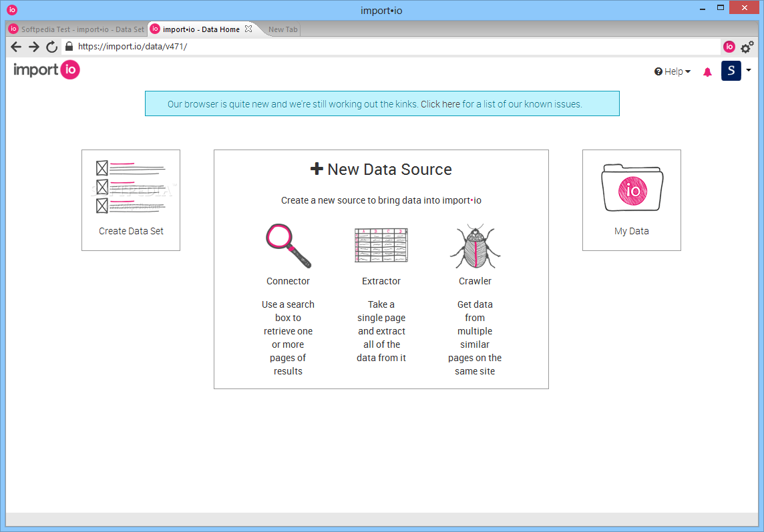The width and height of the screenshot is (764, 532).
Task: Expand the user account dropdown arrow
Action: 749,70
